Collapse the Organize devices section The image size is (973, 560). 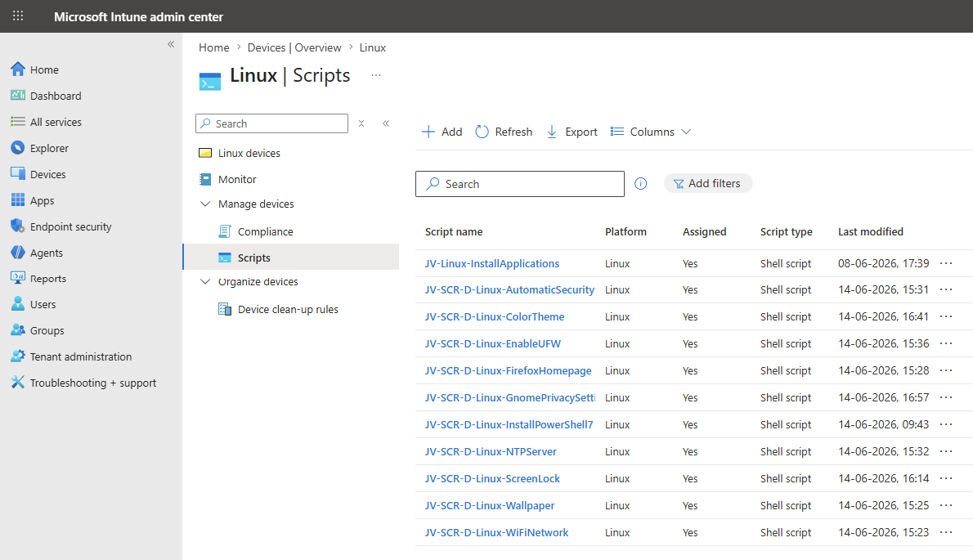click(204, 281)
